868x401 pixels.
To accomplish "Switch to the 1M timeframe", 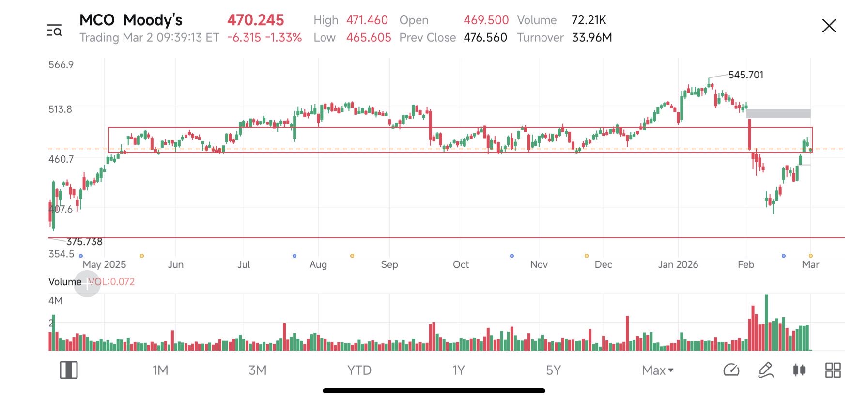I will tap(160, 370).
